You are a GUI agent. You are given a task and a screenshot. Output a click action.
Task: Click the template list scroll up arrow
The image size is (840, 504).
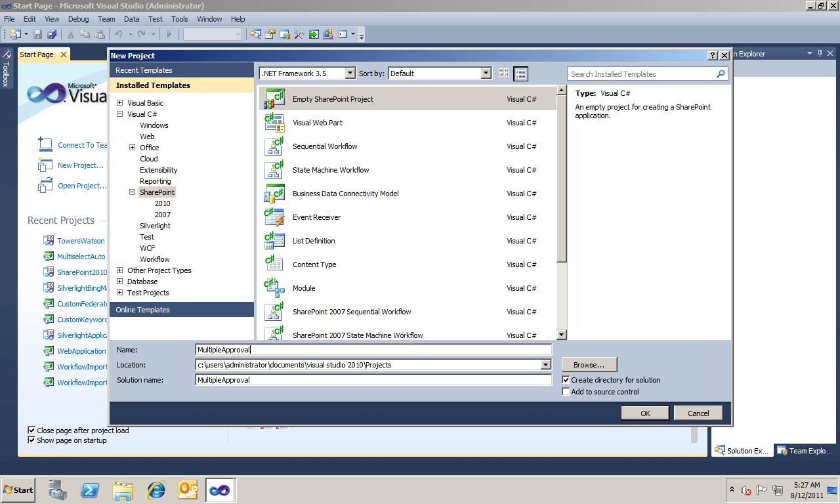[561, 91]
